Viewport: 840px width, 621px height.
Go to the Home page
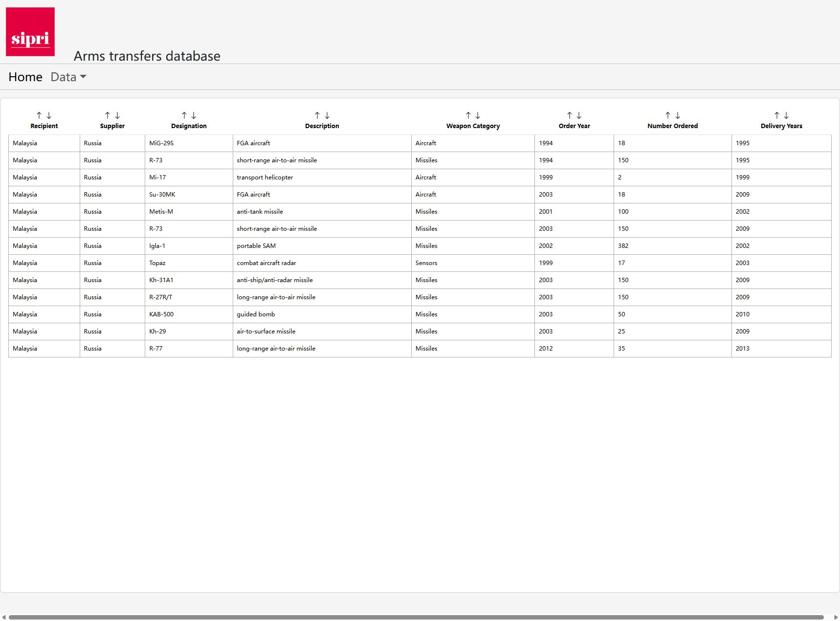coord(25,77)
